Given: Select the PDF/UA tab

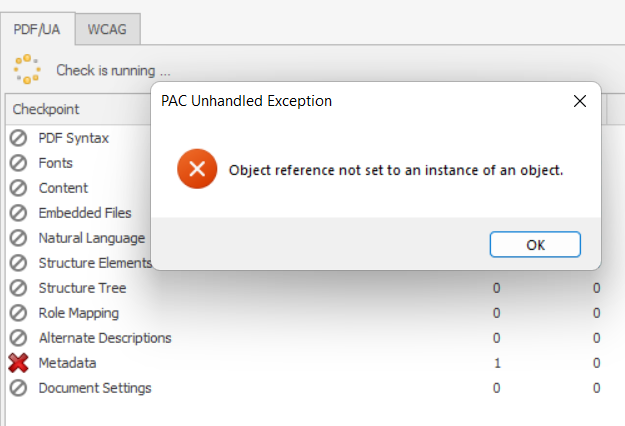Looking at the screenshot, I should 37,29.
